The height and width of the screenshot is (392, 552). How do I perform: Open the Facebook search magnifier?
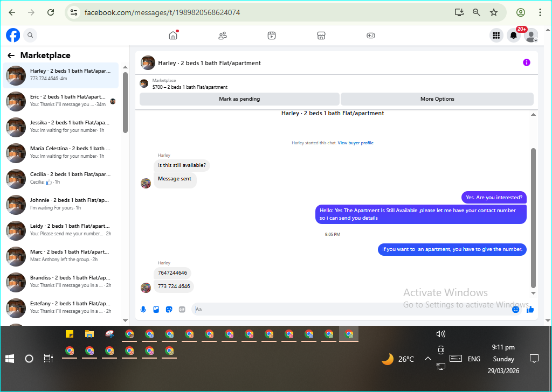(x=30, y=35)
